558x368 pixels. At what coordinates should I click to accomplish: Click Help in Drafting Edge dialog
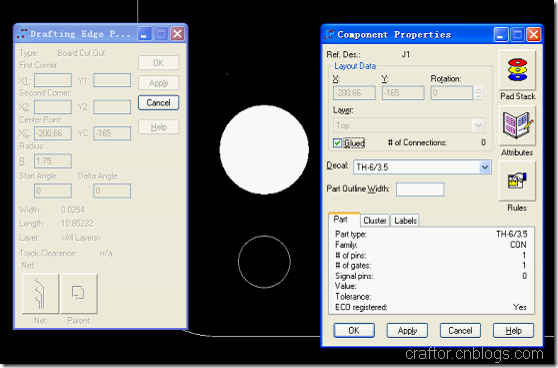click(158, 127)
